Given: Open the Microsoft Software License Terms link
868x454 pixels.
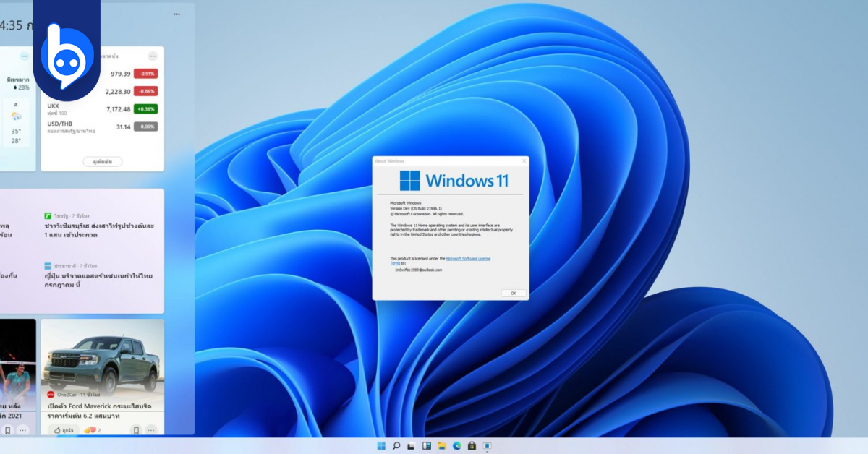Looking at the screenshot, I should click(468, 259).
